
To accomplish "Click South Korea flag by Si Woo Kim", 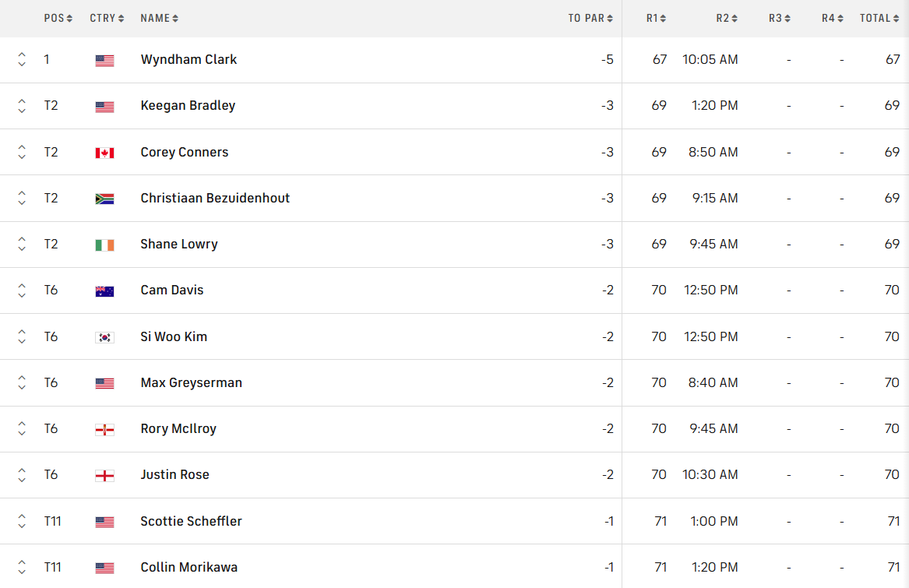I will tap(104, 337).
